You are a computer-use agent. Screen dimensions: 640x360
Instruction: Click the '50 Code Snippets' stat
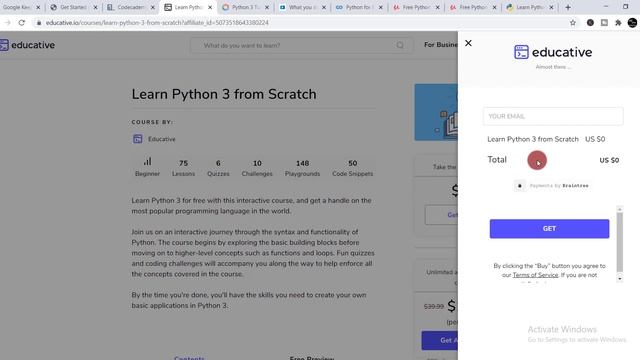[x=353, y=168]
